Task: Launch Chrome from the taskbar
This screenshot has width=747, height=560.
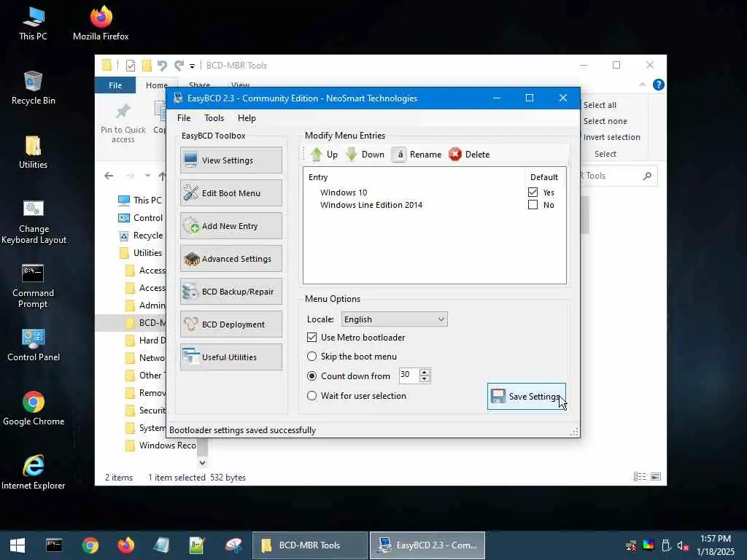Action: 90,545
